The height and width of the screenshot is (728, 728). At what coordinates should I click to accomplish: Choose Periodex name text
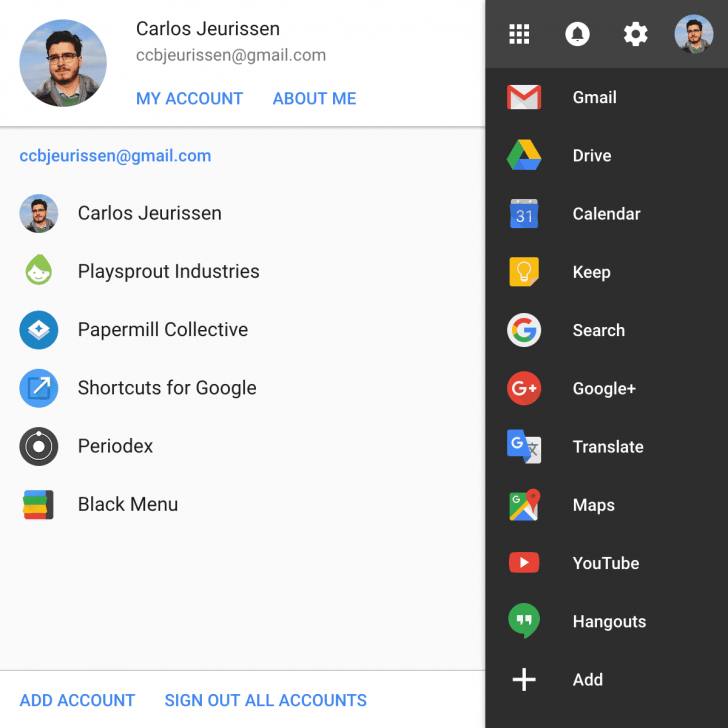click(115, 446)
